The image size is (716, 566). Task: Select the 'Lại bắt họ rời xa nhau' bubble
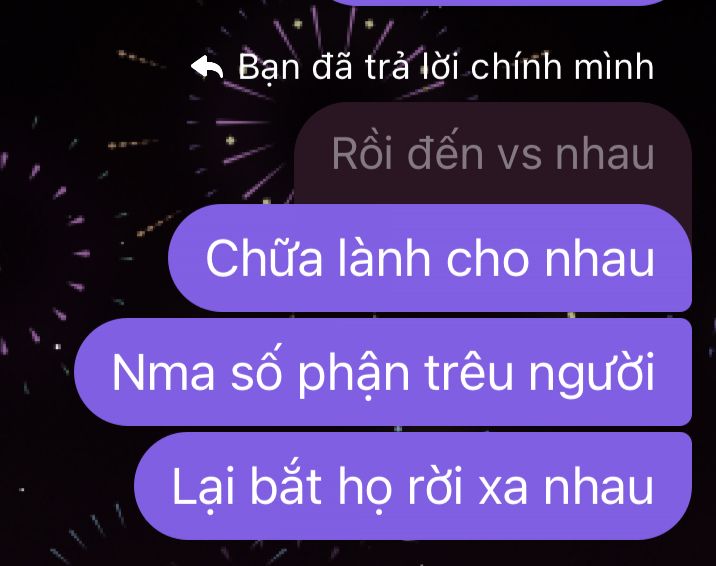tap(413, 486)
